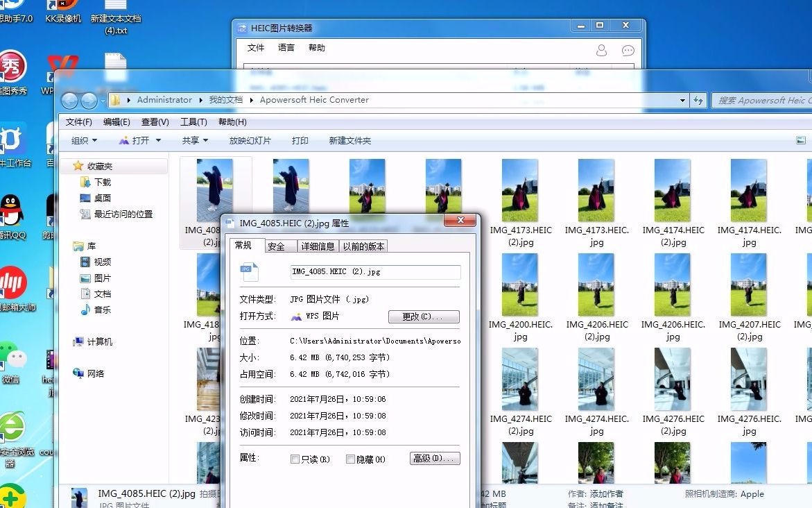Click 放映幻灯片 slideshow icon in toolbar
812x508 pixels.
[x=250, y=139]
